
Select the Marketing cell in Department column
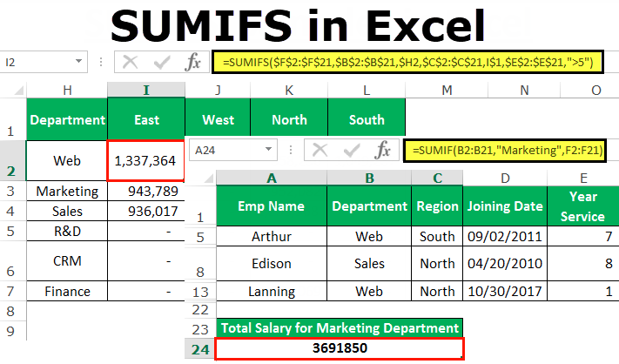point(67,191)
